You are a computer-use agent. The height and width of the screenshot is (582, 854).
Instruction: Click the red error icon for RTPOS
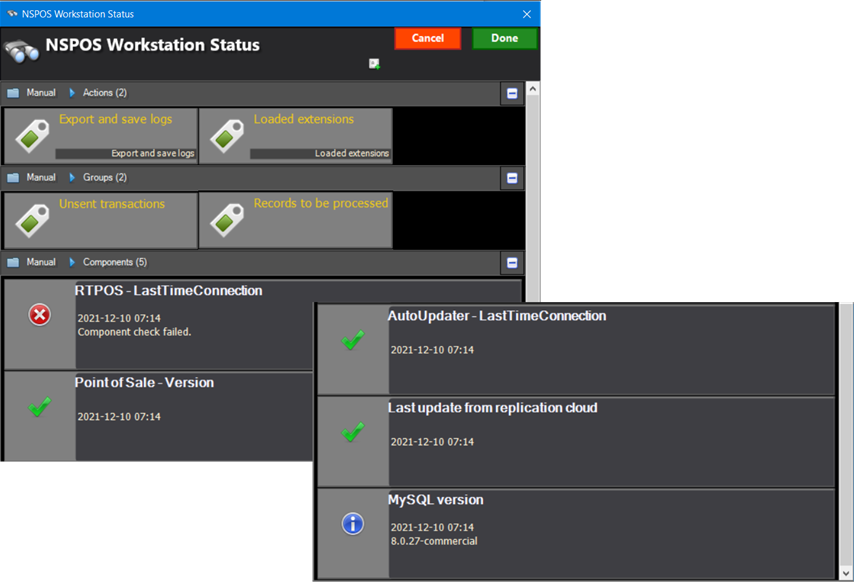(x=40, y=315)
